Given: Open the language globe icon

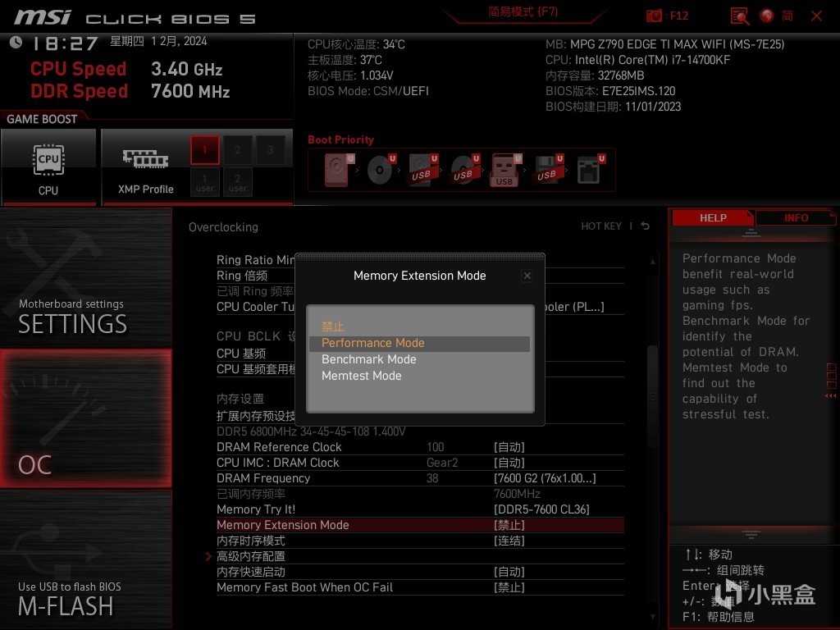Looking at the screenshot, I should coord(767,16).
